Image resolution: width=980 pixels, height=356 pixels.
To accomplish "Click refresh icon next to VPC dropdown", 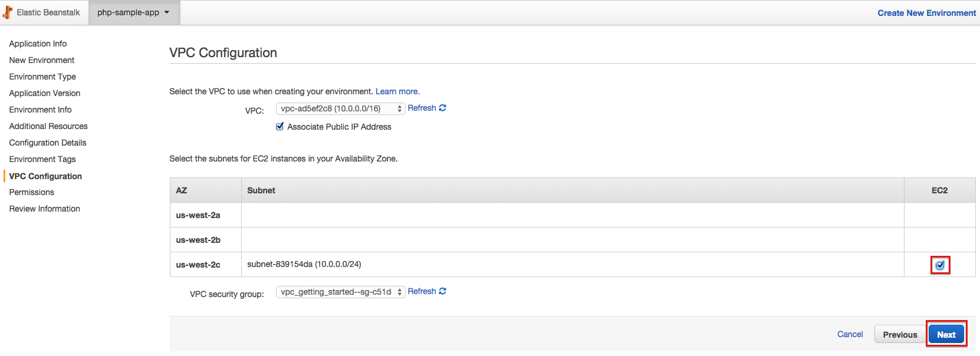I will tap(443, 108).
